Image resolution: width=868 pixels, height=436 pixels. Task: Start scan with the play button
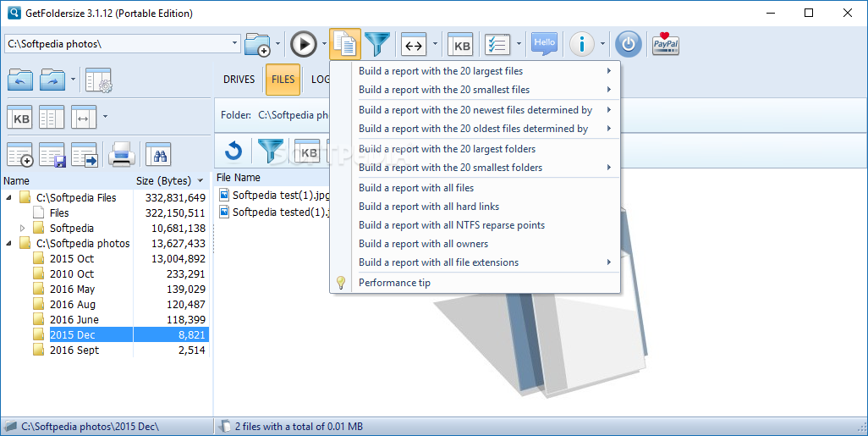[304, 44]
